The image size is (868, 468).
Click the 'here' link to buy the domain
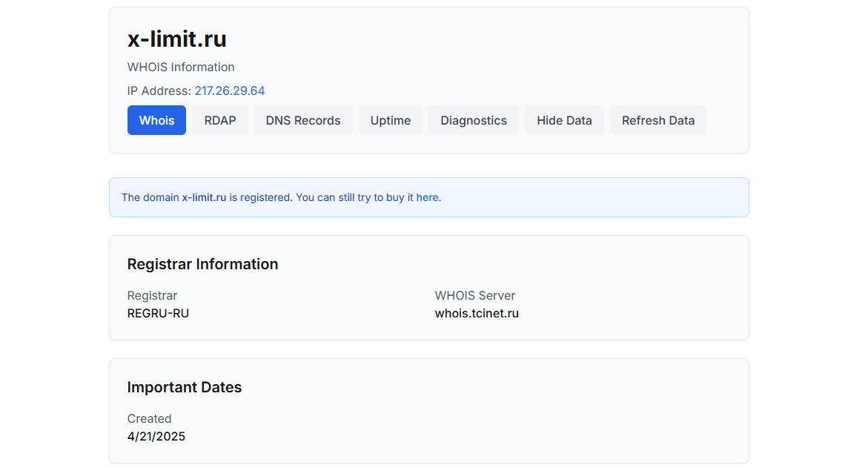coord(427,197)
